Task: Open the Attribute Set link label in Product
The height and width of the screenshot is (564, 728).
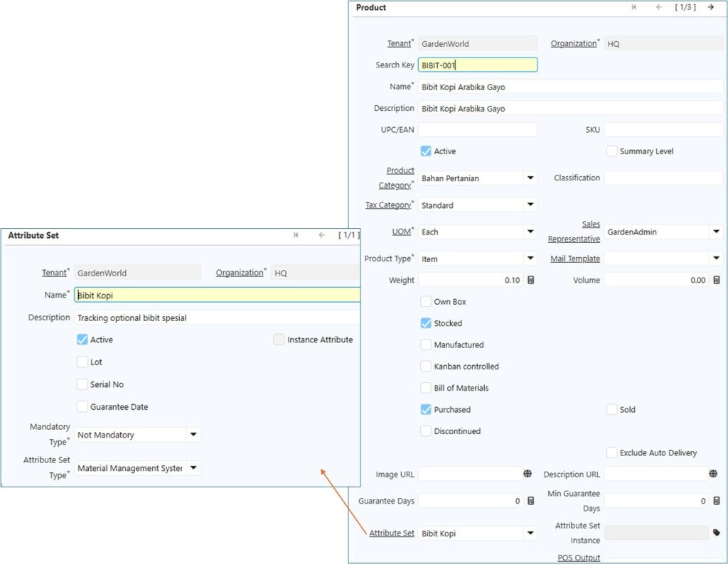Action: (x=391, y=533)
